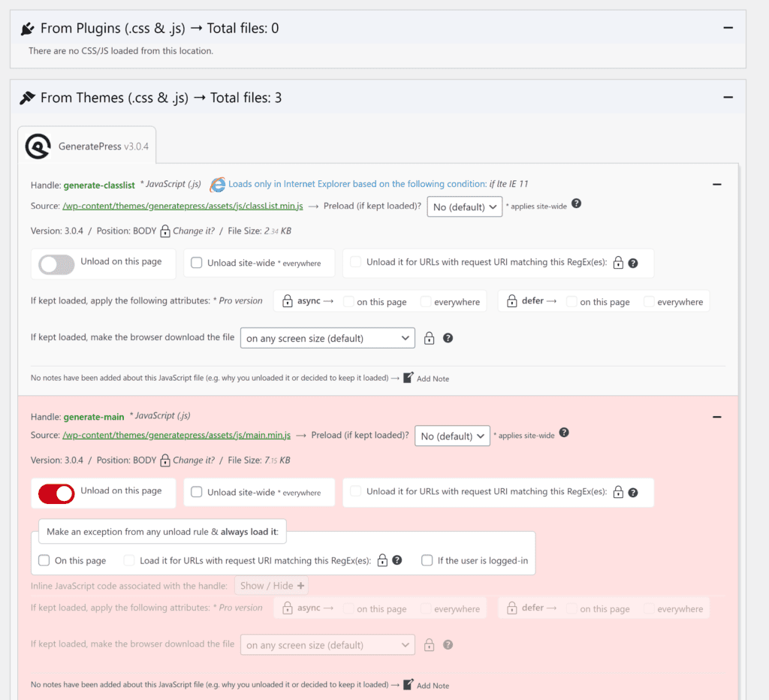Viewport: 769px width, 700px height.
Task: Click lock icon next to generate-classlist RegEx unload
Action: coord(619,262)
